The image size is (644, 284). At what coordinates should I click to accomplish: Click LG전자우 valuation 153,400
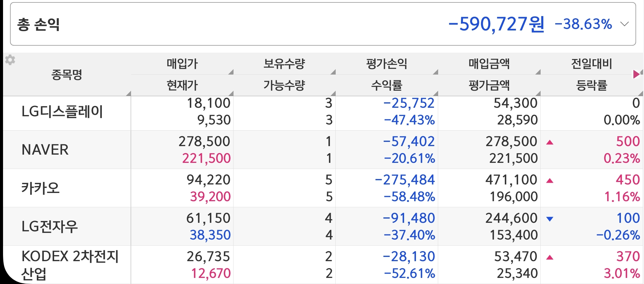click(514, 235)
